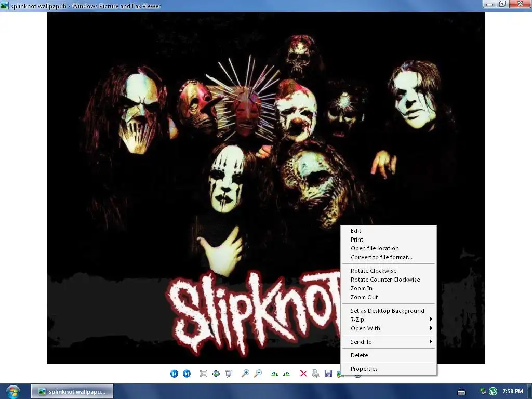Open the on-screen keyboard tray icon
Image resolution: width=532 pixels, height=399 pixels.
pos(461,392)
